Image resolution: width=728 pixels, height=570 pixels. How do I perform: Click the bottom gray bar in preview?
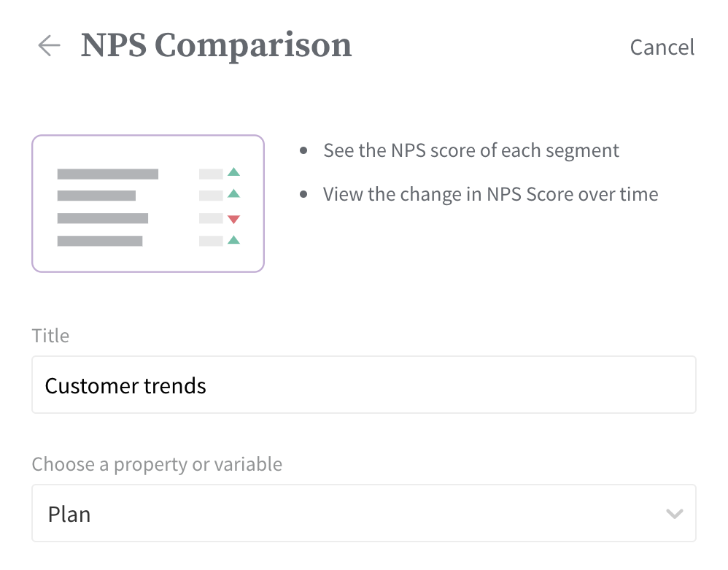pos(99,241)
